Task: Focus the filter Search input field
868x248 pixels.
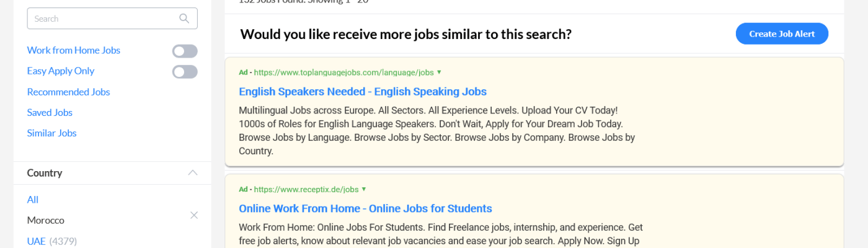Action: coord(102,19)
